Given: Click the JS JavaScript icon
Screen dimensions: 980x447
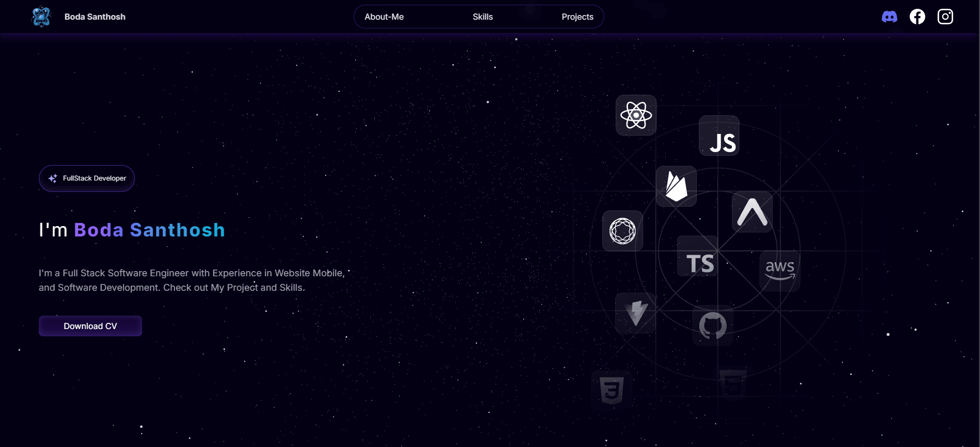Looking at the screenshot, I should click(719, 136).
